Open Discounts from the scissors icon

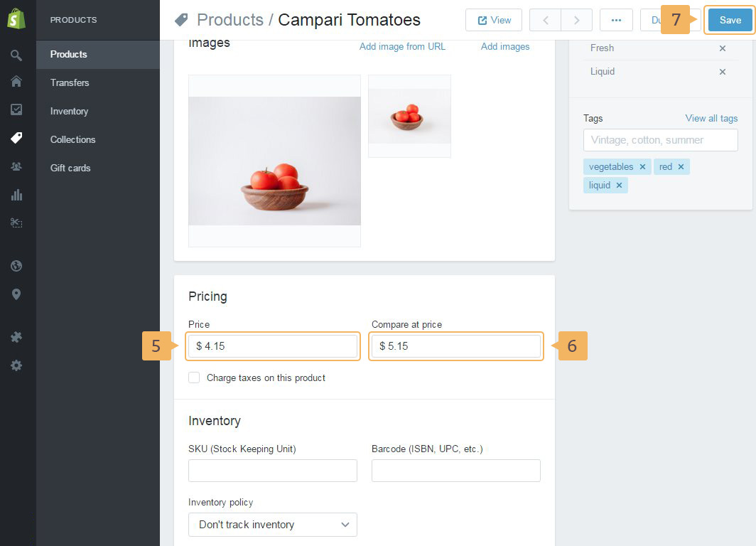pyautogui.click(x=16, y=223)
